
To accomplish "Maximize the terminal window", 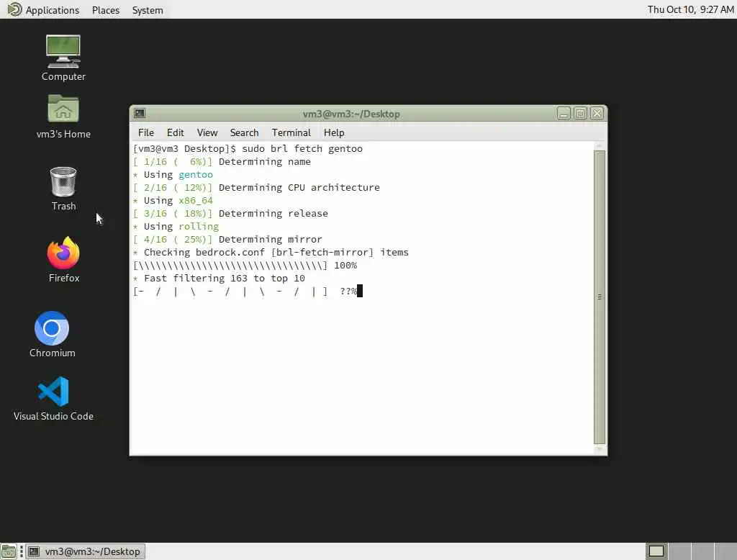I will [581, 113].
